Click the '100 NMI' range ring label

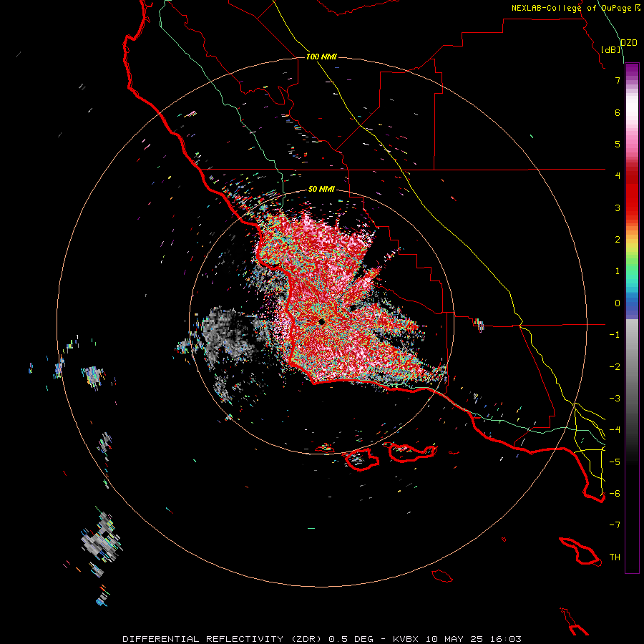tap(321, 57)
